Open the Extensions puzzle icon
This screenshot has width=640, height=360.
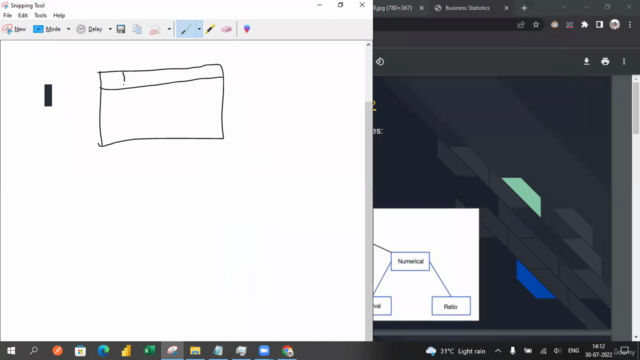(x=584, y=25)
